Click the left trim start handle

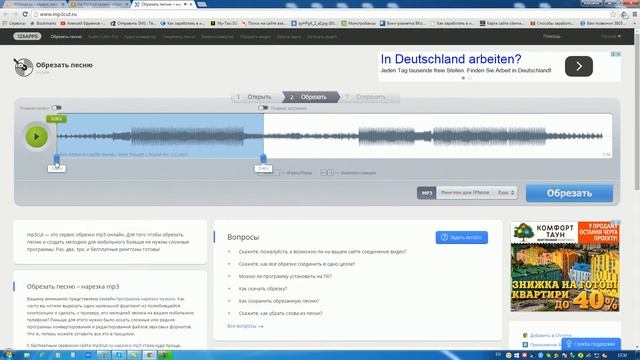coord(56,158)
